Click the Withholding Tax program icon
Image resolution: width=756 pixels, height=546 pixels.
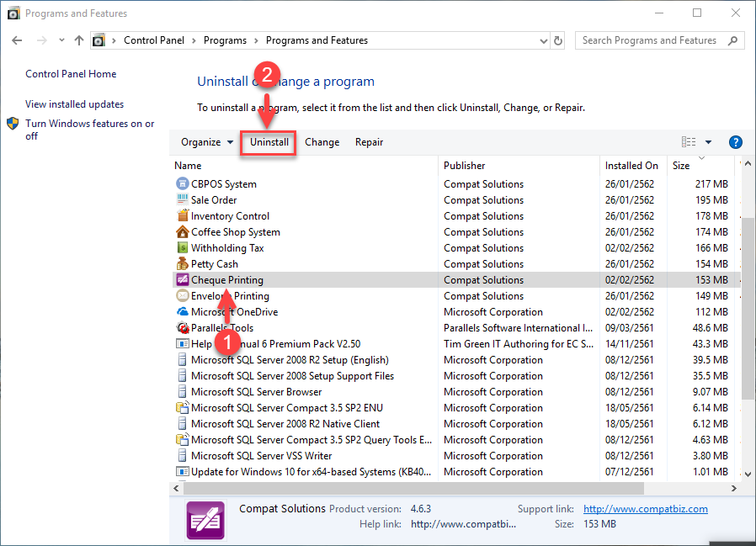pos(182,247)
